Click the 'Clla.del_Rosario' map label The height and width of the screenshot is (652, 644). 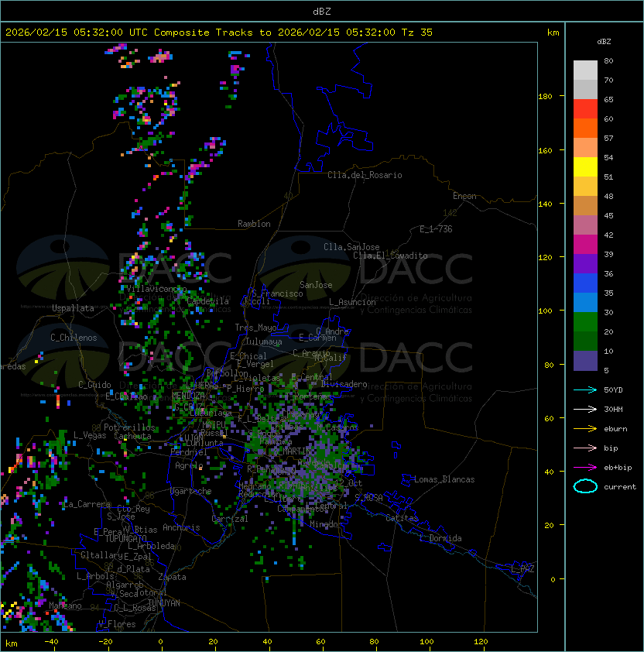365,175
